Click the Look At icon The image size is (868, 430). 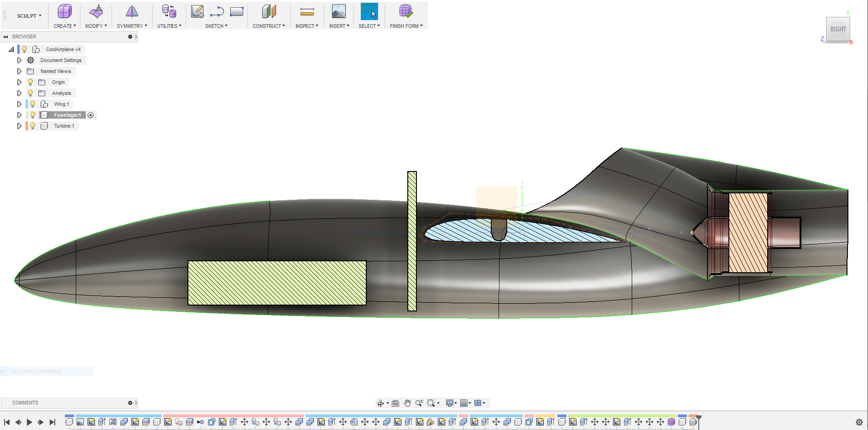(395, 403)
